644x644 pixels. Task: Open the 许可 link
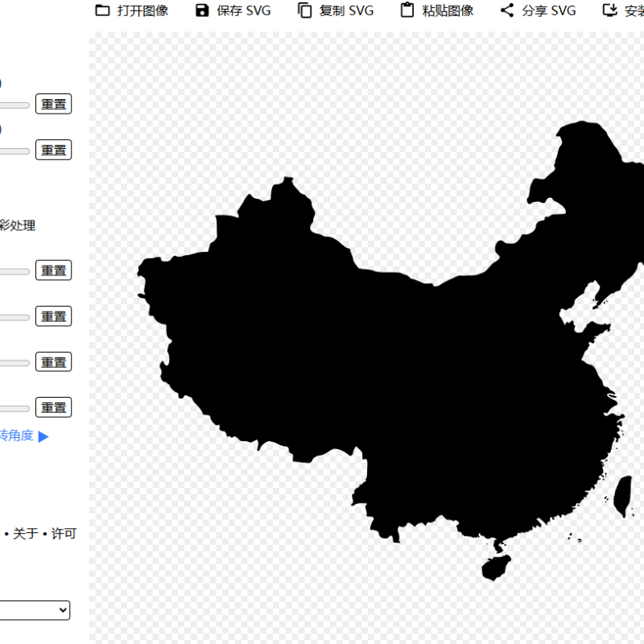[x=64, y=534]
